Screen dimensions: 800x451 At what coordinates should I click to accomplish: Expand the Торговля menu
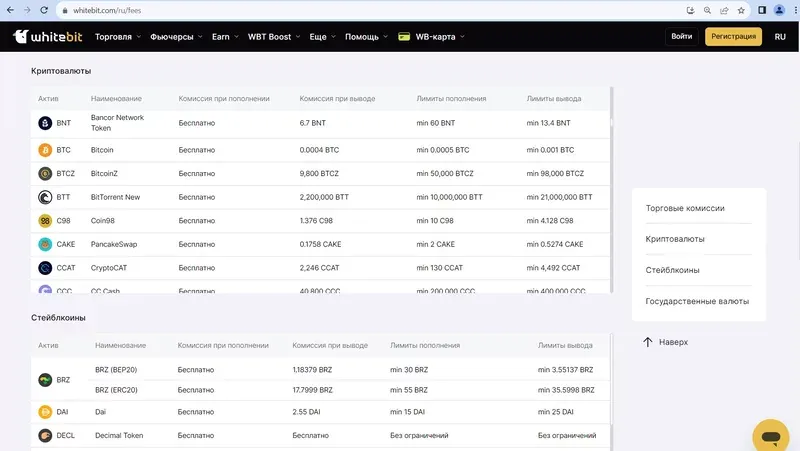(x=118, y=37)
